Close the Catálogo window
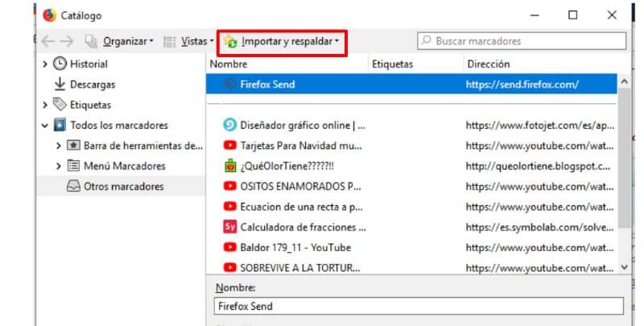 point(612,15)
